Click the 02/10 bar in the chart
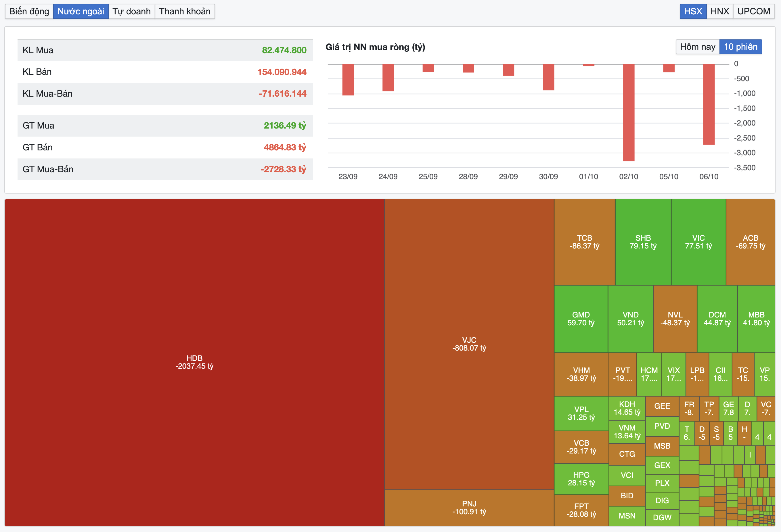781x532 pixels. (x=629, y=113)
